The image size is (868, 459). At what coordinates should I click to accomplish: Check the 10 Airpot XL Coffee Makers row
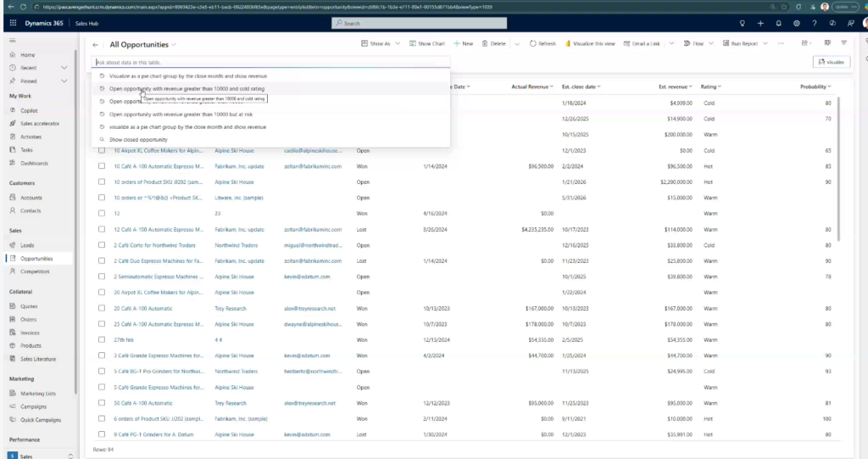(x=102, y=150)
